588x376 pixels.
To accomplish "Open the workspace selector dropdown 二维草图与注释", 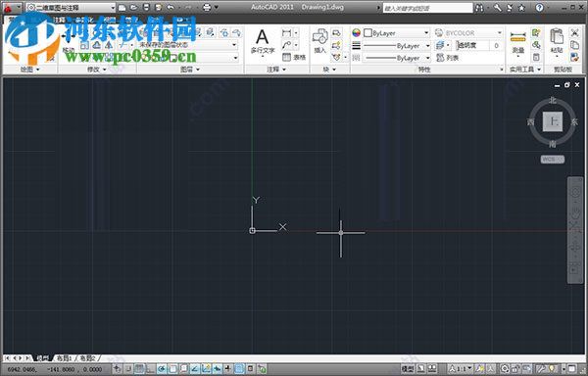I will point(71,7).
